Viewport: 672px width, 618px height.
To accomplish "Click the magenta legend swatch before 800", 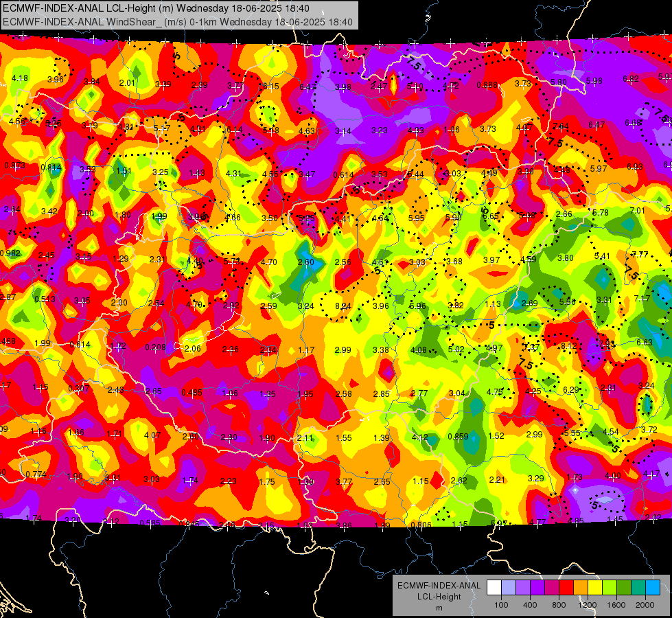I will tap(552, 587).
